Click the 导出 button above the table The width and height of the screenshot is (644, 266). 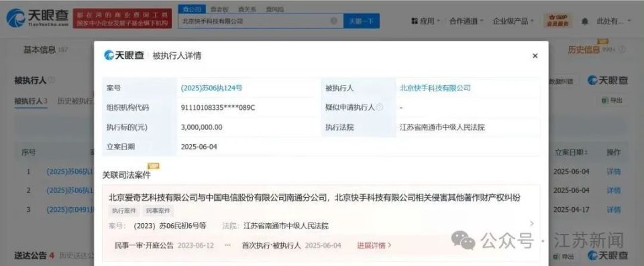(612, 101)
